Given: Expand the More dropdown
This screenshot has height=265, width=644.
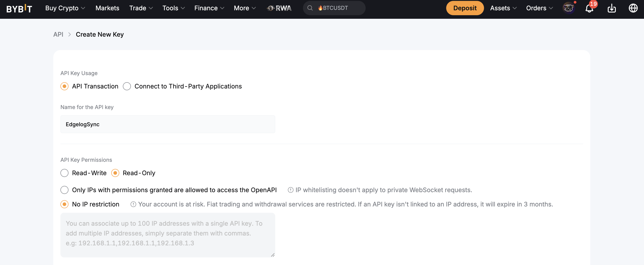Looking at the screenshot, I should click(x=245, y=8).
